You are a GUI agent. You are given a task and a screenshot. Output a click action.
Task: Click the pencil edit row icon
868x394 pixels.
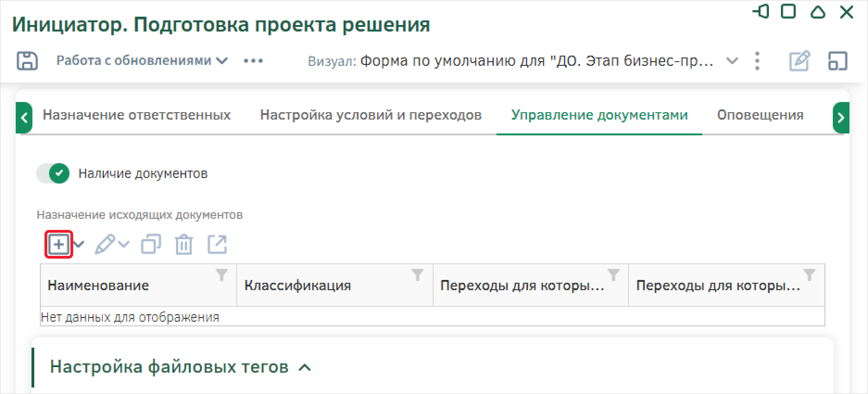coord(105,244)
